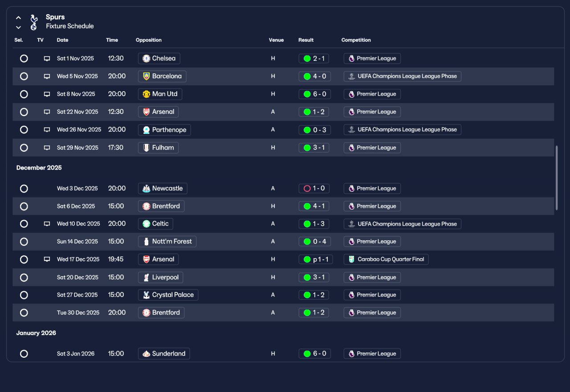
Task: Open the Nott'm Forest opposition button
Action: 167,241
